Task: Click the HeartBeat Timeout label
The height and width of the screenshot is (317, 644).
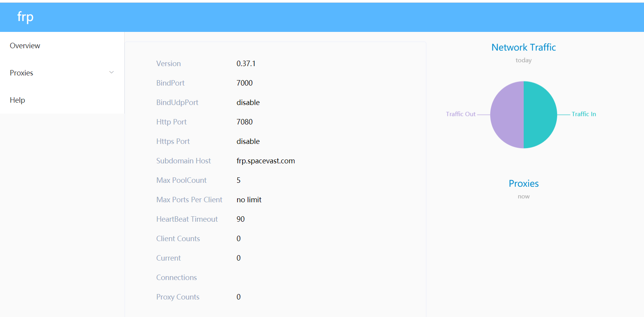Action: [x=187, y=219]
